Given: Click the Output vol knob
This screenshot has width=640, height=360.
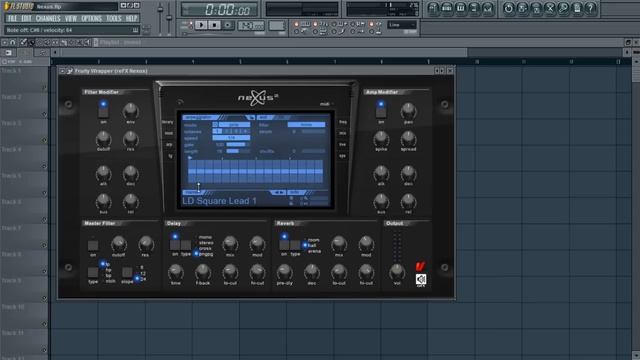Looking at the screenshot, I should pyautogui.click(x=397, y=272).
